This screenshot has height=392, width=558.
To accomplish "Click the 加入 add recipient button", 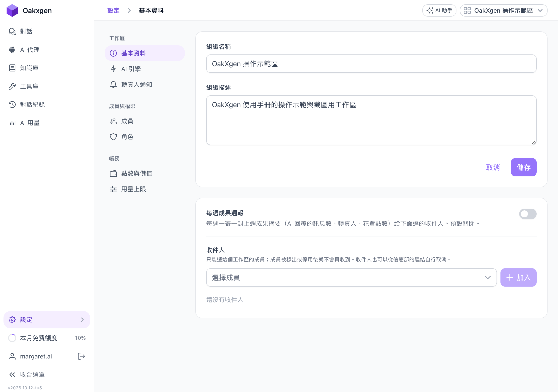I will pyautogui.click(x=518, y=277).
